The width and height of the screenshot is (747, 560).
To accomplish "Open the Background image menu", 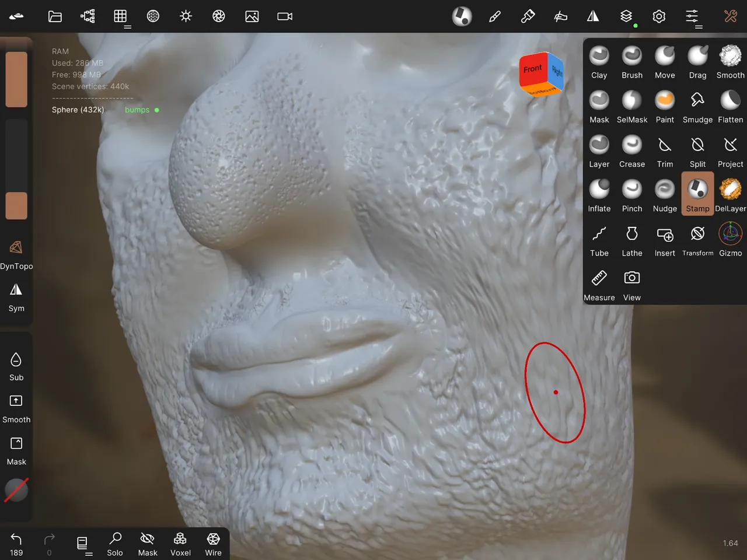I will coord(252,16).
